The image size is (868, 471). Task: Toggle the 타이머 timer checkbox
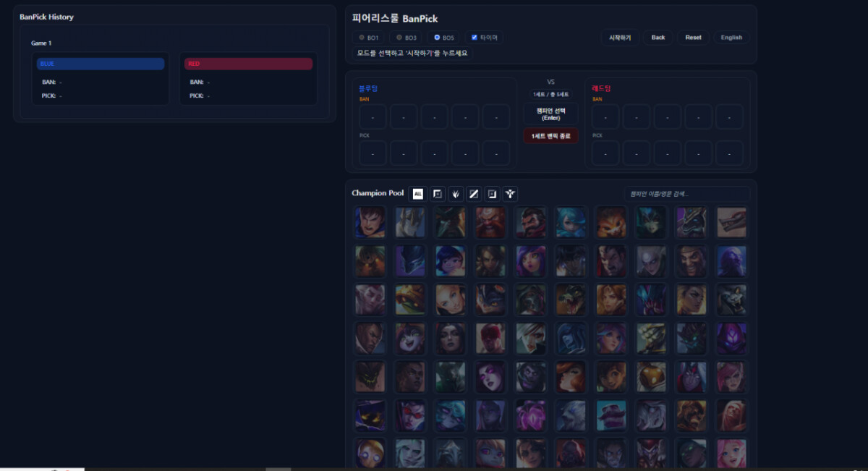(484, 38)
